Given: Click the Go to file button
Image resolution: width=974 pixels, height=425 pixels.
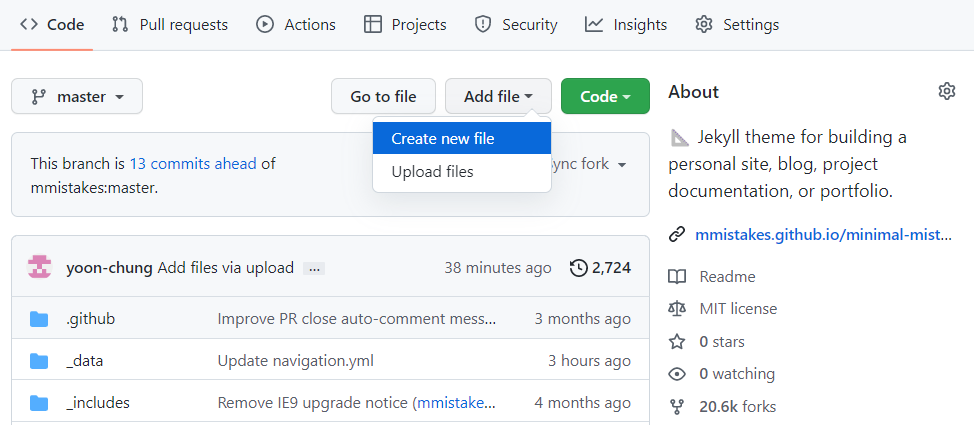Looking at the screenshot, I should 383,96.
